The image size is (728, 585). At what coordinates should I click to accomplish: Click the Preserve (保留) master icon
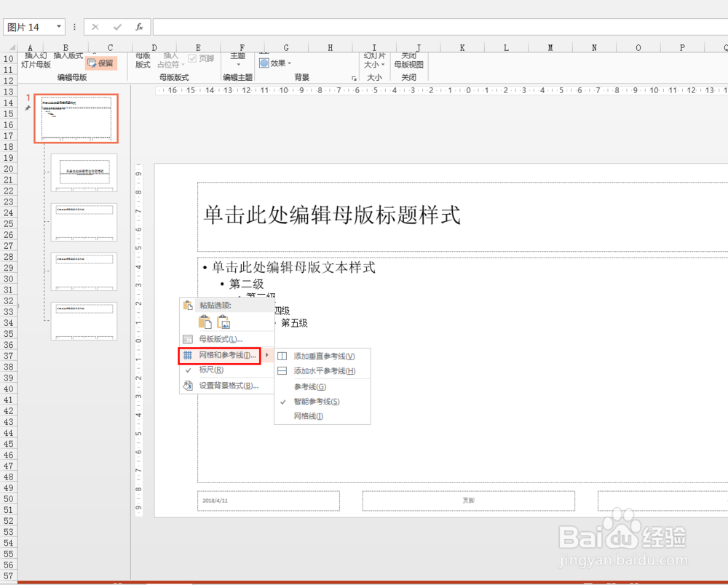(100, 63)
